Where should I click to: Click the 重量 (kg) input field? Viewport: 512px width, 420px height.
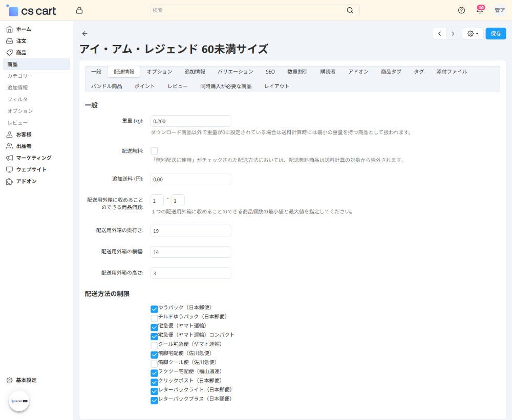click(x=190, y=121)
